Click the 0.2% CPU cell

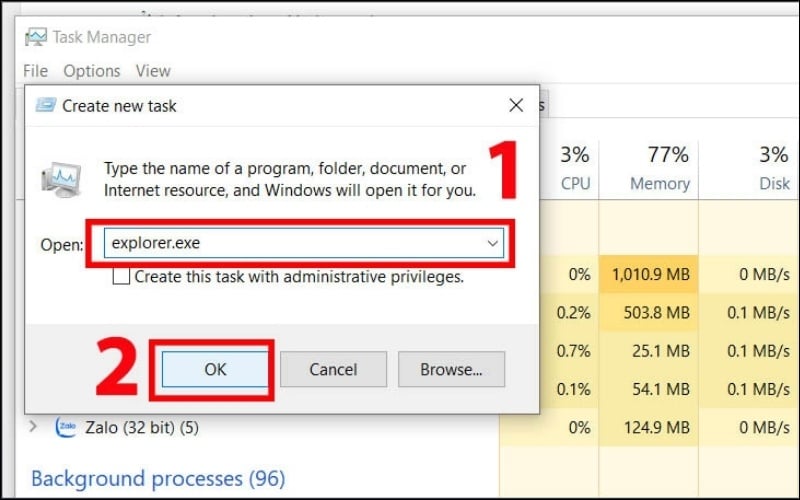[x=569, y=312]
